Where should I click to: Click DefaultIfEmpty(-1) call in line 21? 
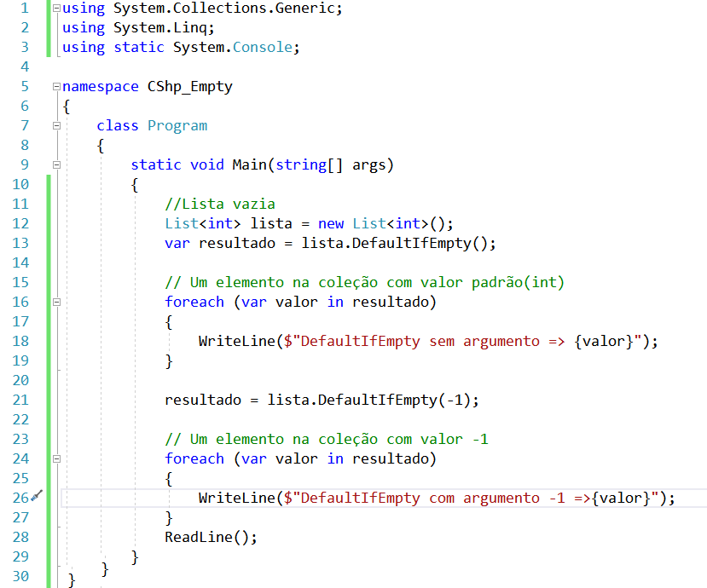click(394, 401)
